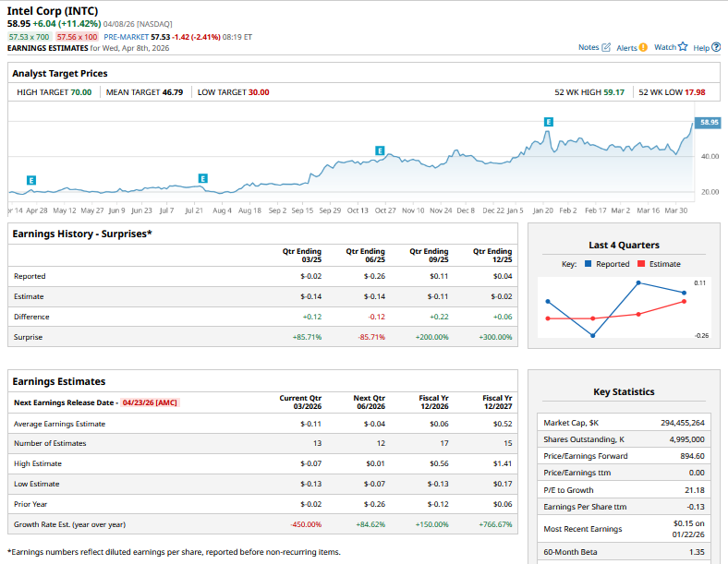Click the lowest blue point in Last 4 Quarters
Viewport: 728px width, 564px height.
(x=592, y=335)
